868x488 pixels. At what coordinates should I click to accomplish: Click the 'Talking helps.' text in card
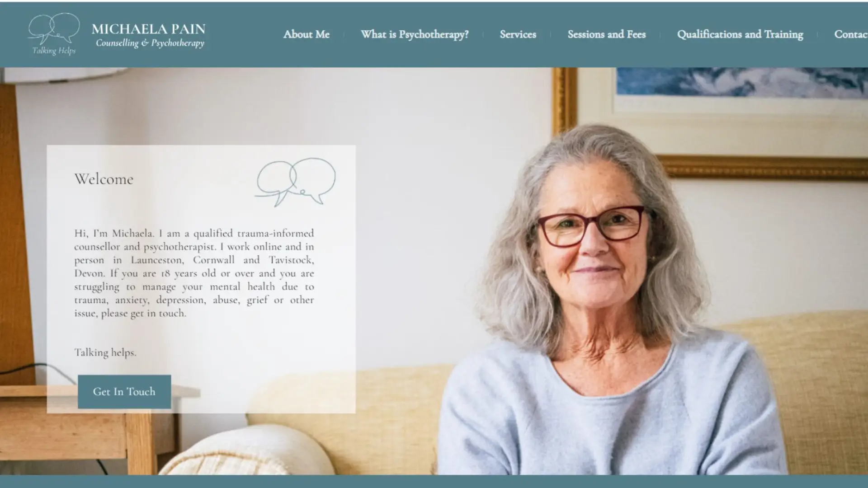(x=105, y=352)
